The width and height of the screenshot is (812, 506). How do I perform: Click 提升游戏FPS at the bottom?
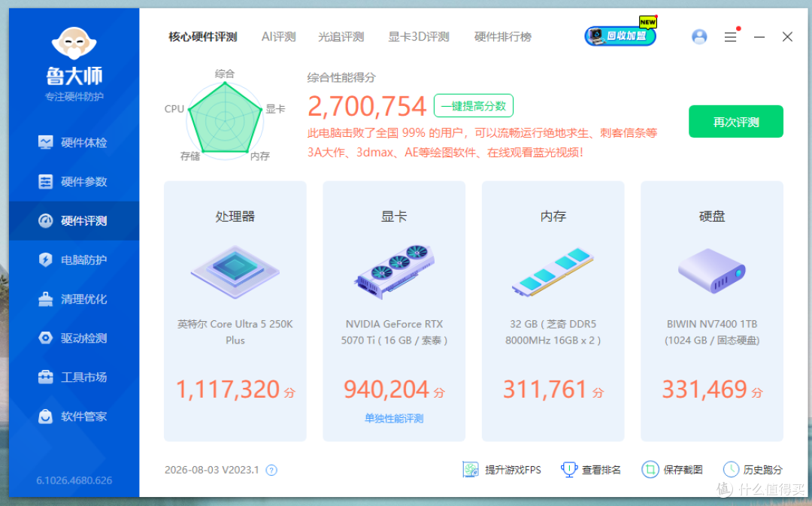[501, 470]
